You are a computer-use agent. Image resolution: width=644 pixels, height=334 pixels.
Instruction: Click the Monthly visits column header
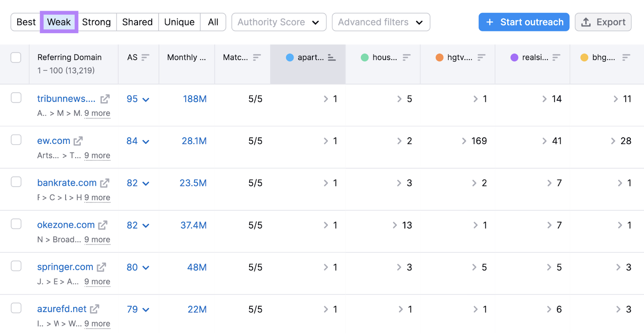(186, 57)
